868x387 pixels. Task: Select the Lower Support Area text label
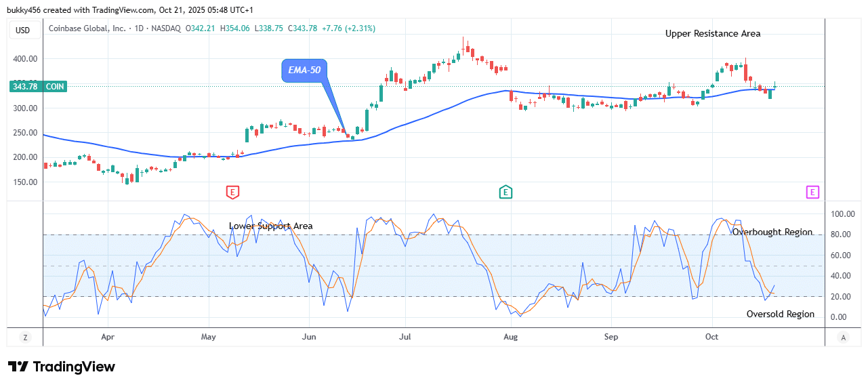pos(270,226)
